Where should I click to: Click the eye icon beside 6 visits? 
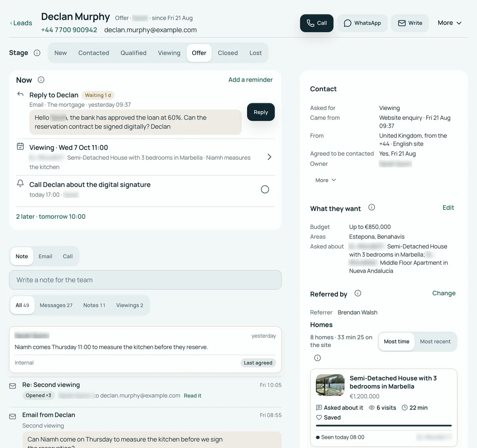pos(372,408)
